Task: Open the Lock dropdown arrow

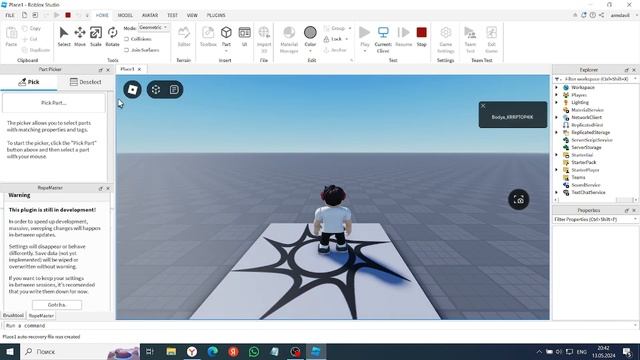Action: (347, 39)
